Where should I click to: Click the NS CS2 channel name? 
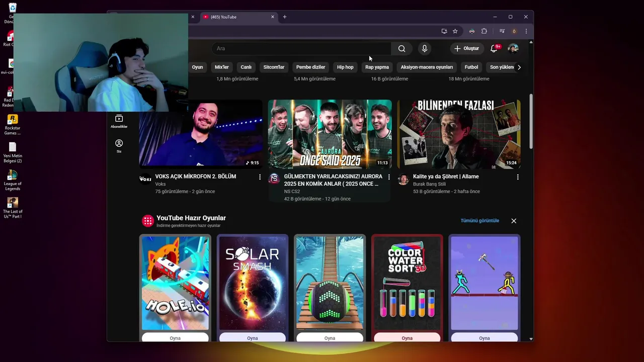292,192
